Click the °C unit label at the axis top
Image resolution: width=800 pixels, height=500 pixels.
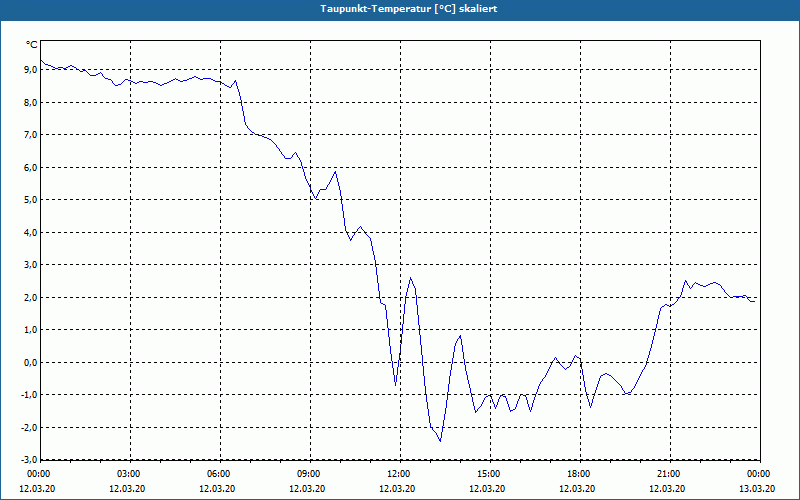(32, 45)
